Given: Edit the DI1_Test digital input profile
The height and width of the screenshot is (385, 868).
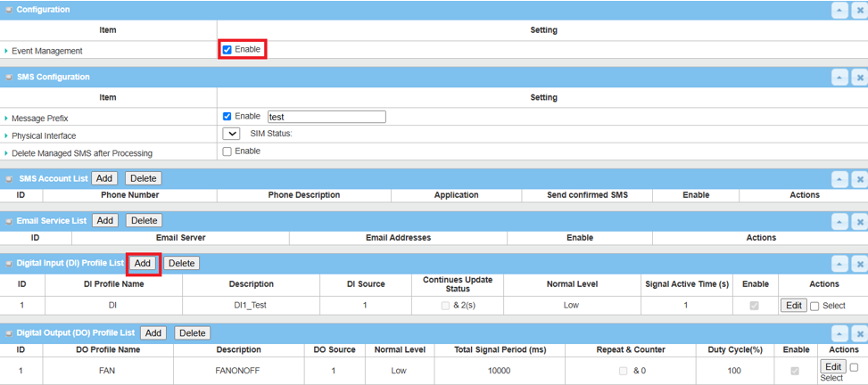Looking at the screenshot, I should [x=793, y=306].
